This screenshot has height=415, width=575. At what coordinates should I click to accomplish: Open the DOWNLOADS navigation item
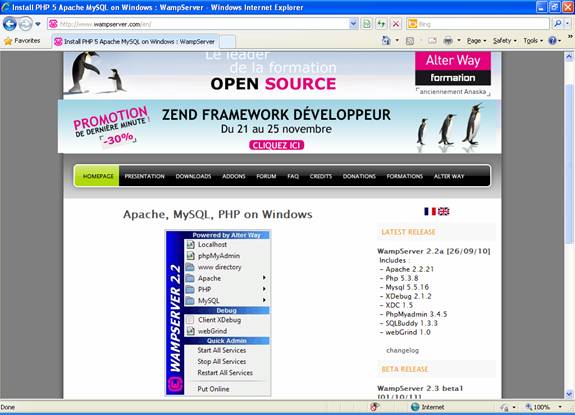pyautogui.click(x=193, y=176)
